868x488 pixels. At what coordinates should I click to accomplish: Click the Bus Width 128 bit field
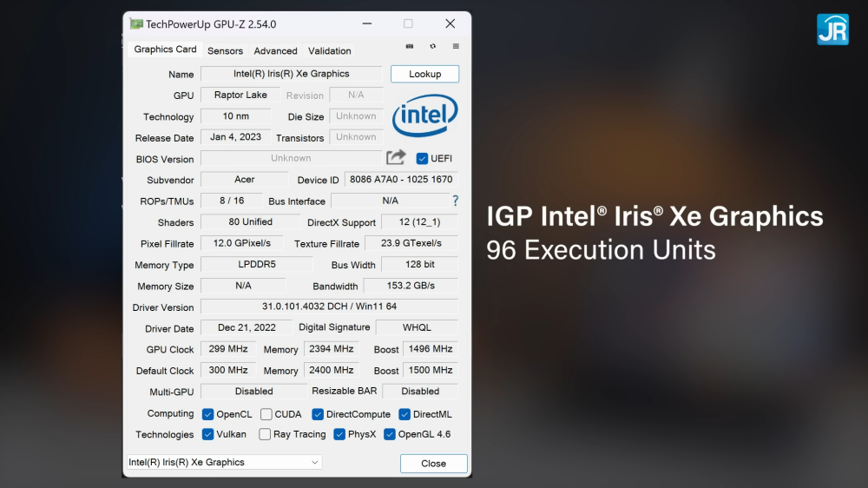(x=420, y=264)
